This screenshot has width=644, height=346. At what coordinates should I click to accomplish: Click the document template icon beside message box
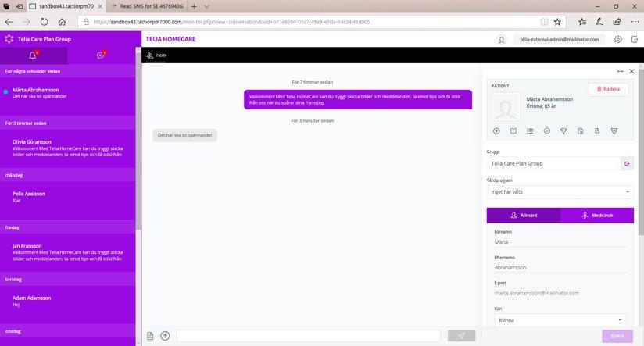click(x=150, y=336)
